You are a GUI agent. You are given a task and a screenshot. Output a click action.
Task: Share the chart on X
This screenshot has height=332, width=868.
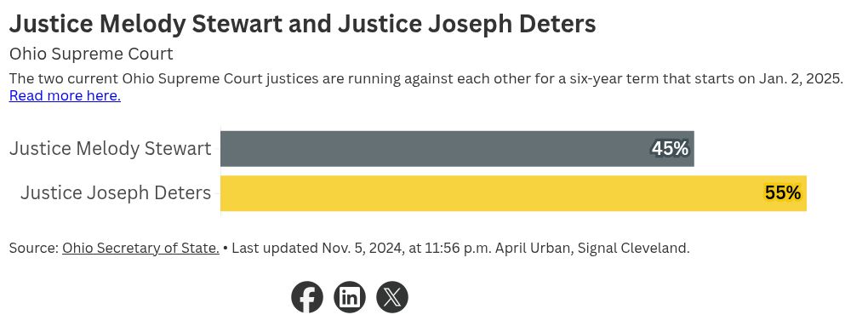point(392,297)
